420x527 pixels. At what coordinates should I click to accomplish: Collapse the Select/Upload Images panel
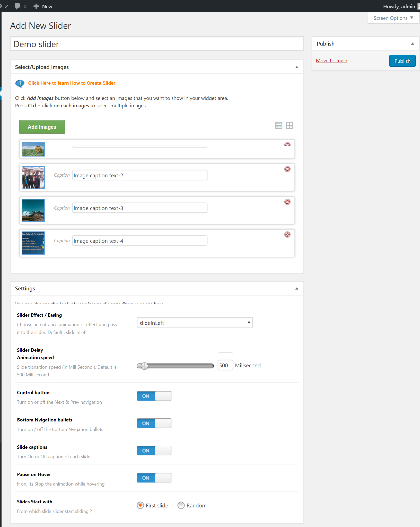(x=297, y=67)
